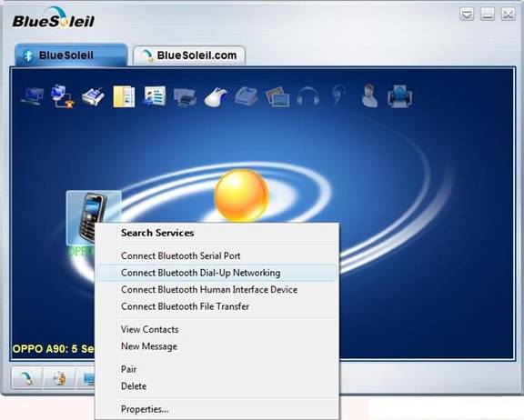Click the Bluetooth Fax service icon

pos(247,96)
